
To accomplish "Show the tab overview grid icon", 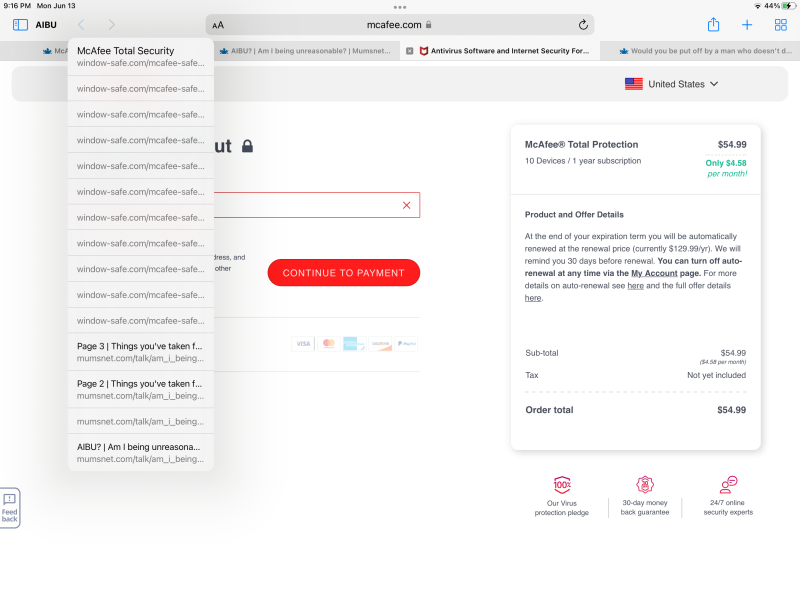I will point(781,25).
